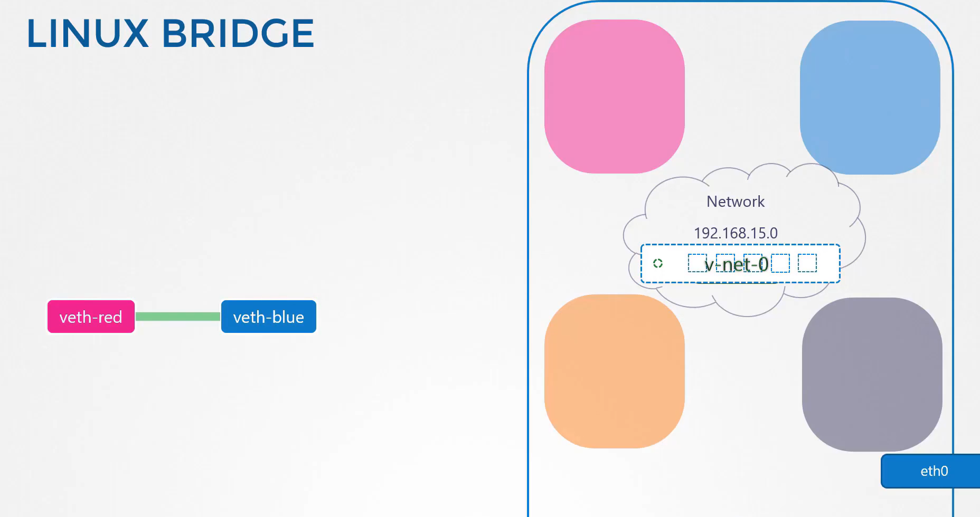
Task: Click the Network cloud label
Action: tap(736, 202)
